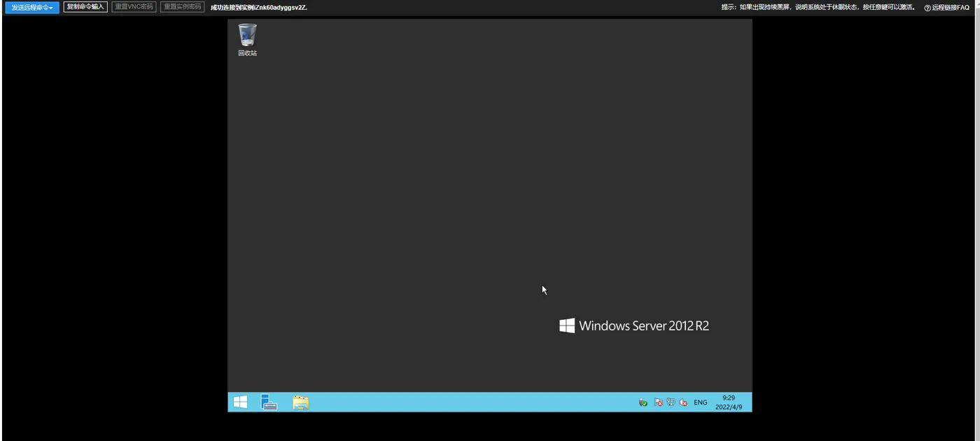Click the muted volume tray icon
The height and width of the screenshot is (441, 980).
pos(683,402)
